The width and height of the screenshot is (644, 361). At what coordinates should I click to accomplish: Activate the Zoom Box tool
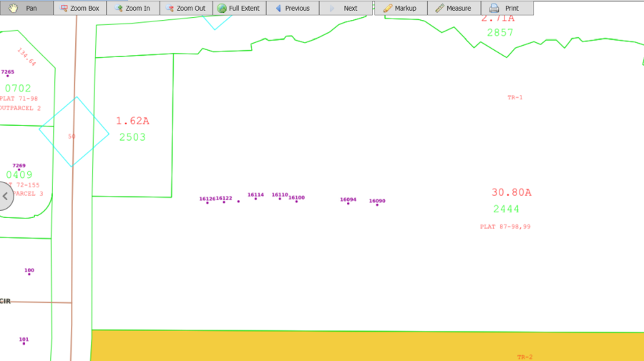click(x=79, y=8)
